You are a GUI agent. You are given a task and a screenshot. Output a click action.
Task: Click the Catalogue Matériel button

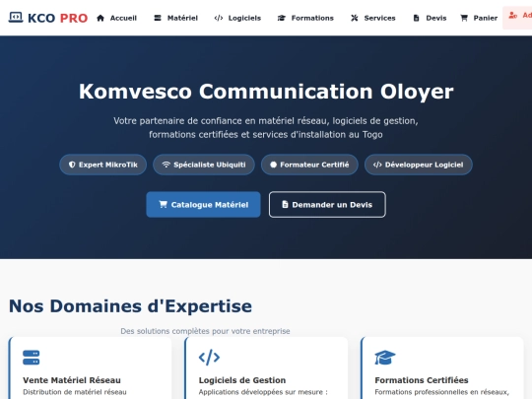pyautogui.click(x=203, y=205)
